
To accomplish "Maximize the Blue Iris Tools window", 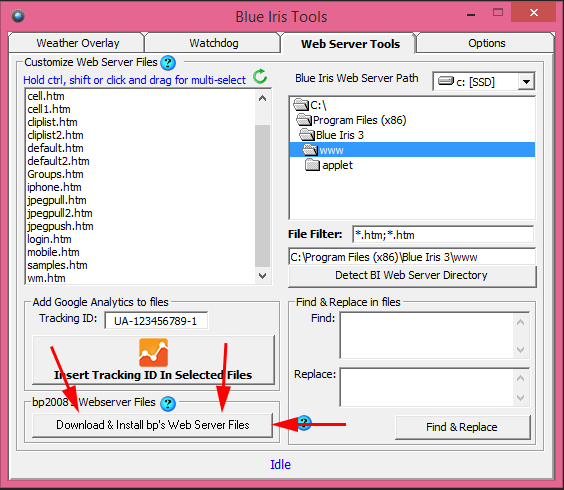I will pos(498,13).
